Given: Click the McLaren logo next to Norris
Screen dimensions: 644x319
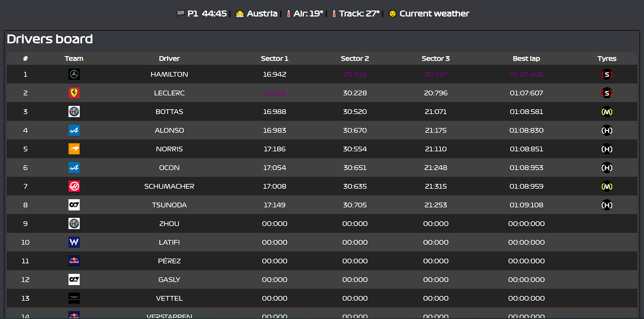Looking at the screenshot, I should pyautogui.click(x=74, y=149).
